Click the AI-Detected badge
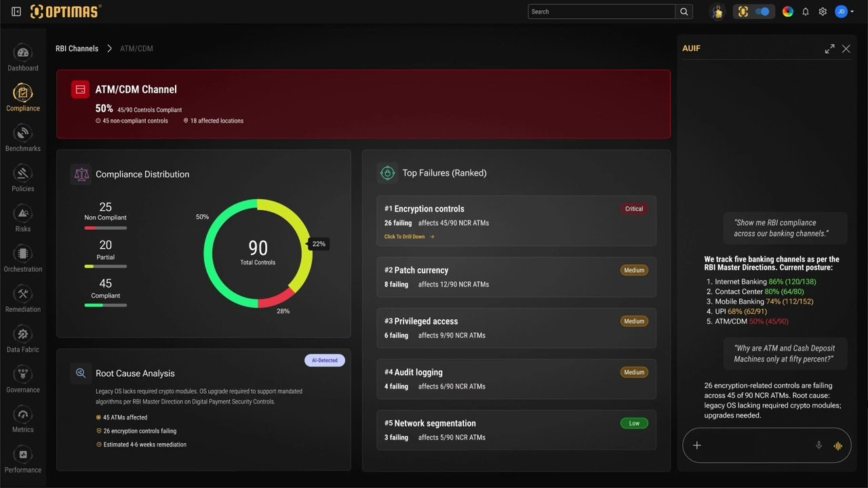Screen dimensions: 868x488 (324, 361)
